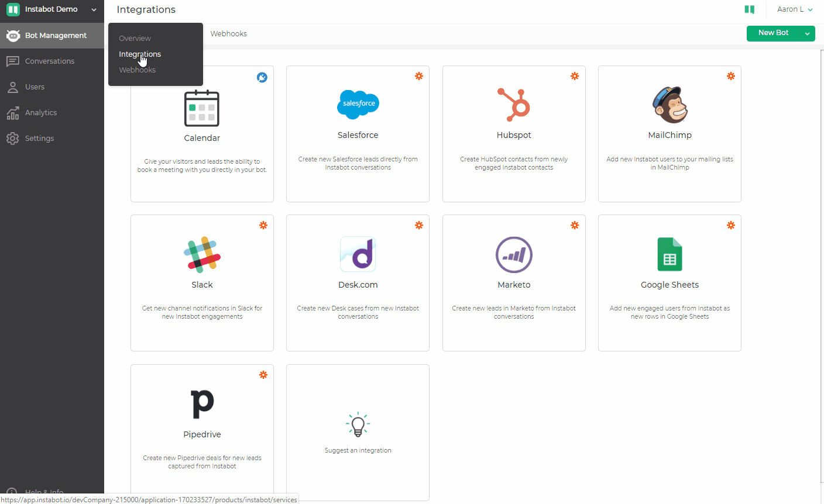Click Zapier badge on Marketo card
The image size is (824, 504).
[x=575, y=225]
